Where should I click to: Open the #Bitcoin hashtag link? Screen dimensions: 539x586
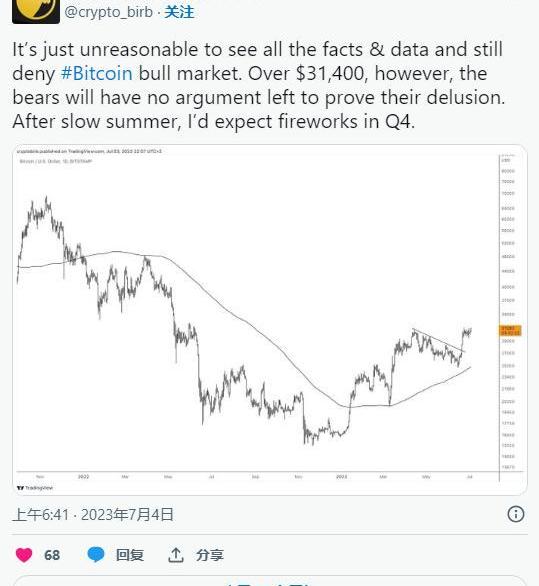[97, 73]
